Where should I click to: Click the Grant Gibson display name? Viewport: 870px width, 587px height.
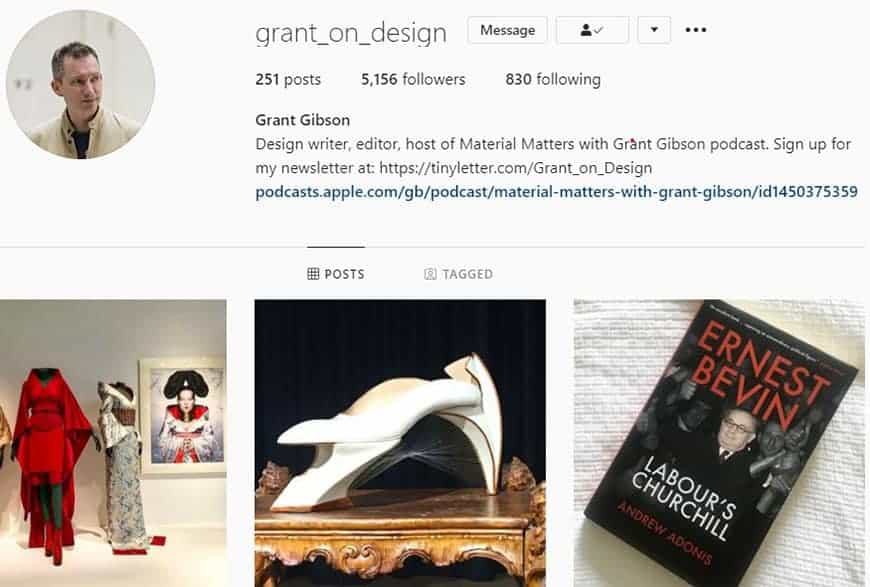[x=302, y=120]
